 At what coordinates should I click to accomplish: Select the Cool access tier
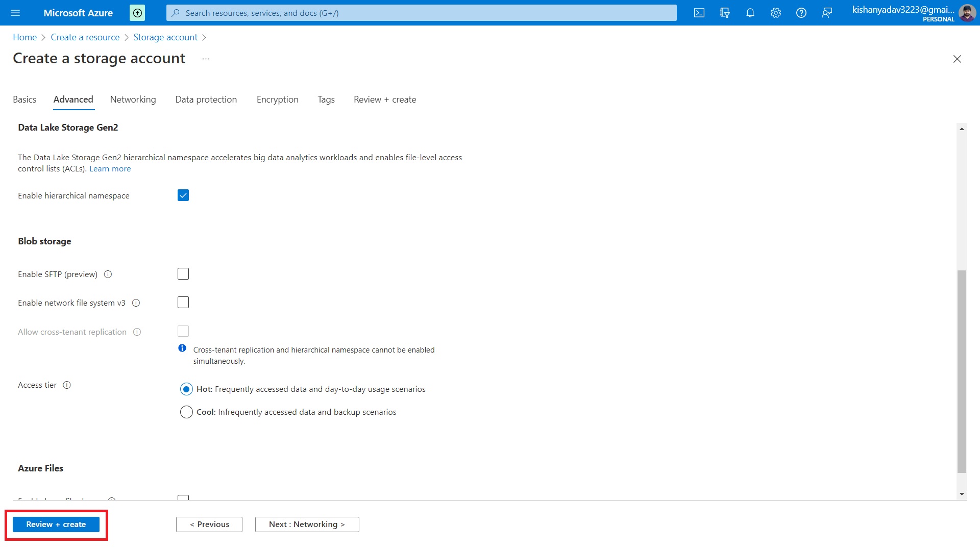tap(186, 412)
